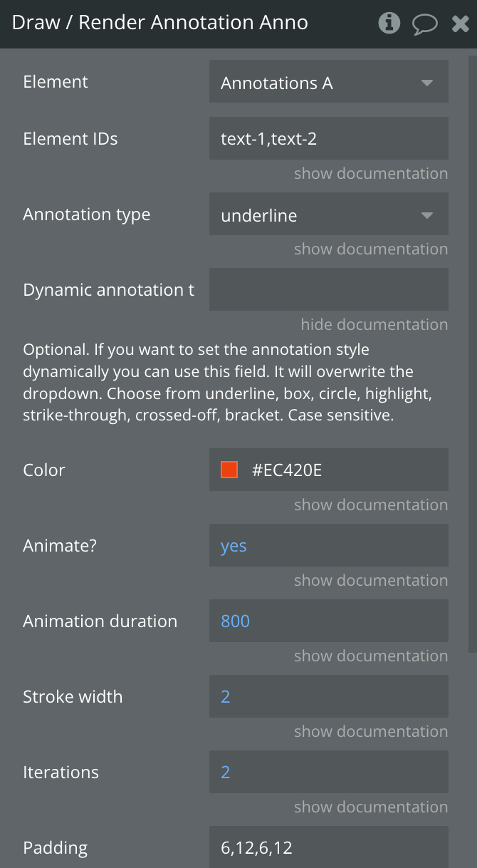Viewport: 477px width, 868px height.
Task: Click the Element IDs field text-1,text-2
Action: point(329,138)
